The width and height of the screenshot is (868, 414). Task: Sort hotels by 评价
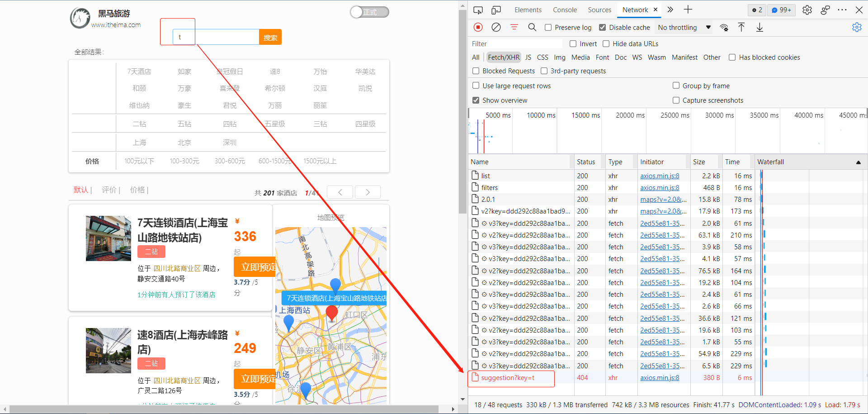108,190
